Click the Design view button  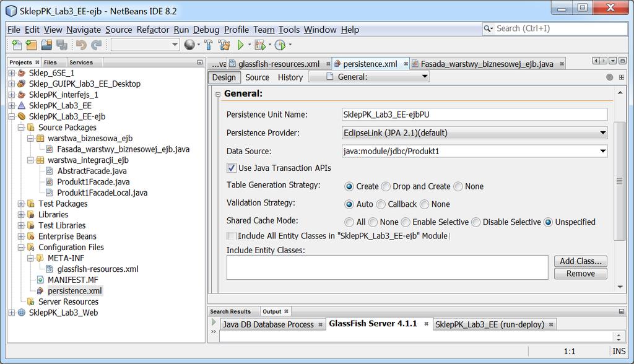[x=224, y=77]
